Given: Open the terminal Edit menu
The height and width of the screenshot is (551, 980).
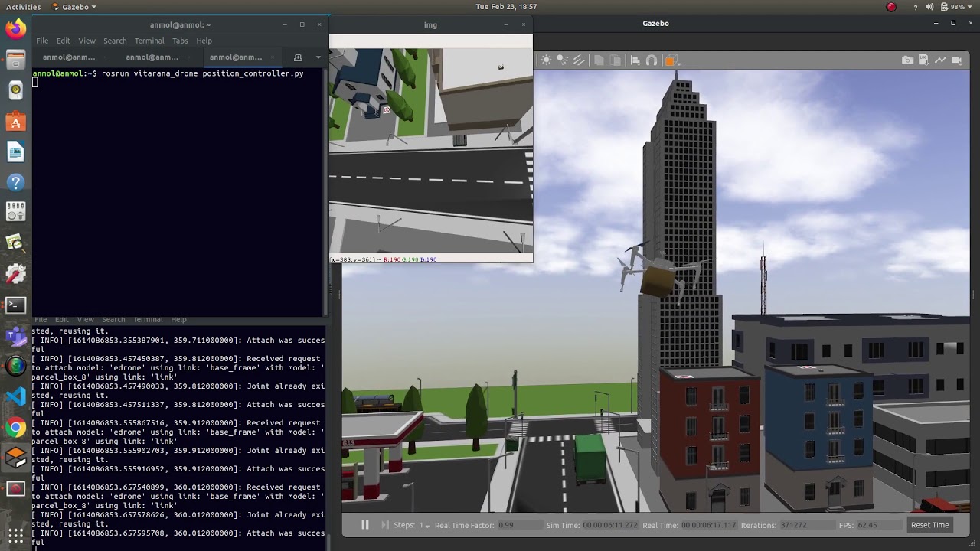Looking at the screenshot, I should tap(63, 41).
